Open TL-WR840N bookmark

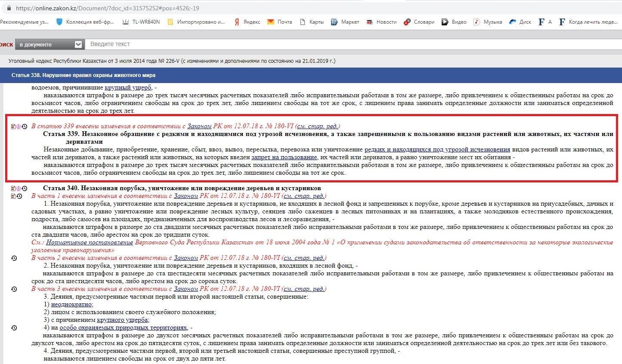[141, 22]
